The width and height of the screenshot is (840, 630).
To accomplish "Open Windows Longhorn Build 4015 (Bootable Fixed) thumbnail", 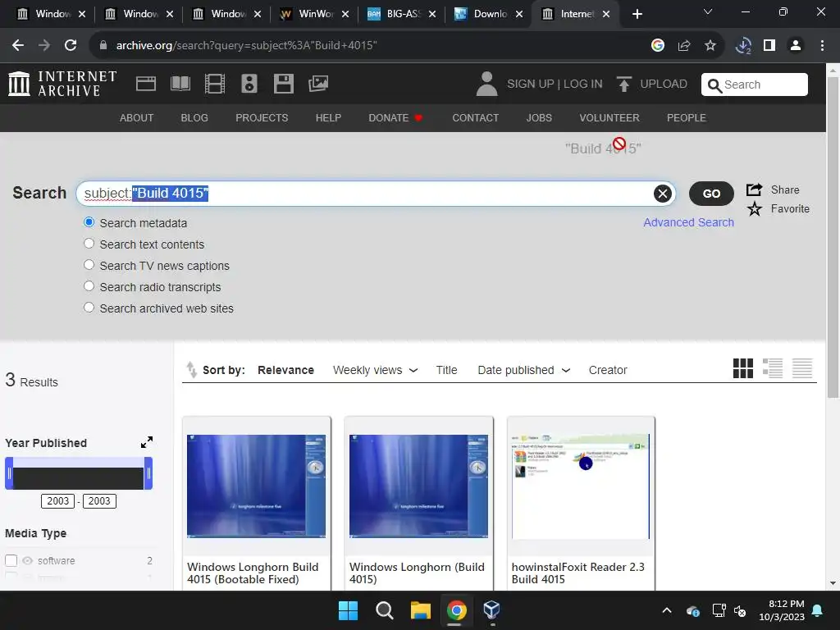I will point(256,486).
